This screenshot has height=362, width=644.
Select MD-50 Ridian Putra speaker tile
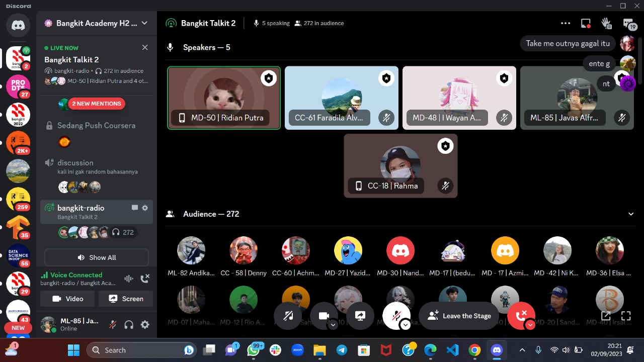(224, 98)
